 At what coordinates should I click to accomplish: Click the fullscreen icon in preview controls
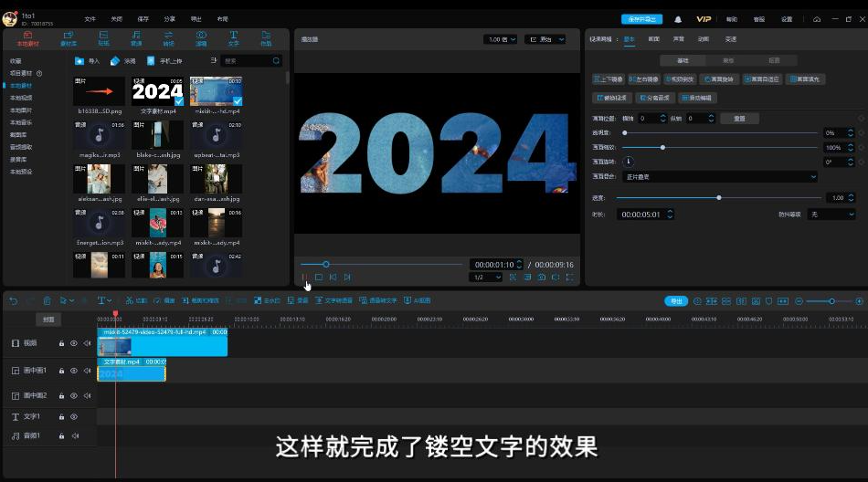(569, 278)
